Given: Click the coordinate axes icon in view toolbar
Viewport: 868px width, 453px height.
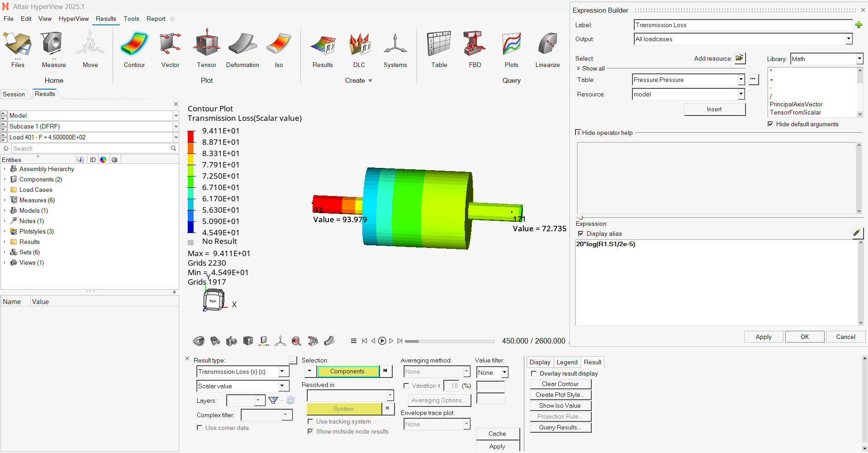Looking at the screenshot, I should [x=280, y=341].
